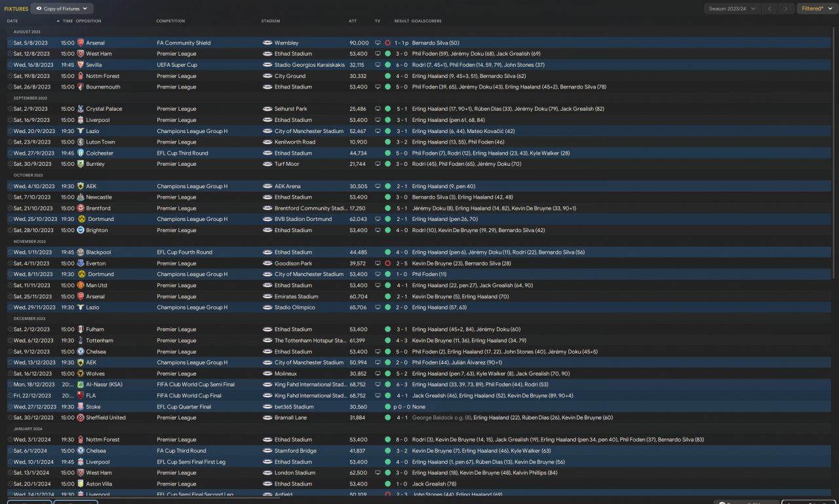Sort by the Opposition column header
The image size is (839, 504).
(88, 21)
